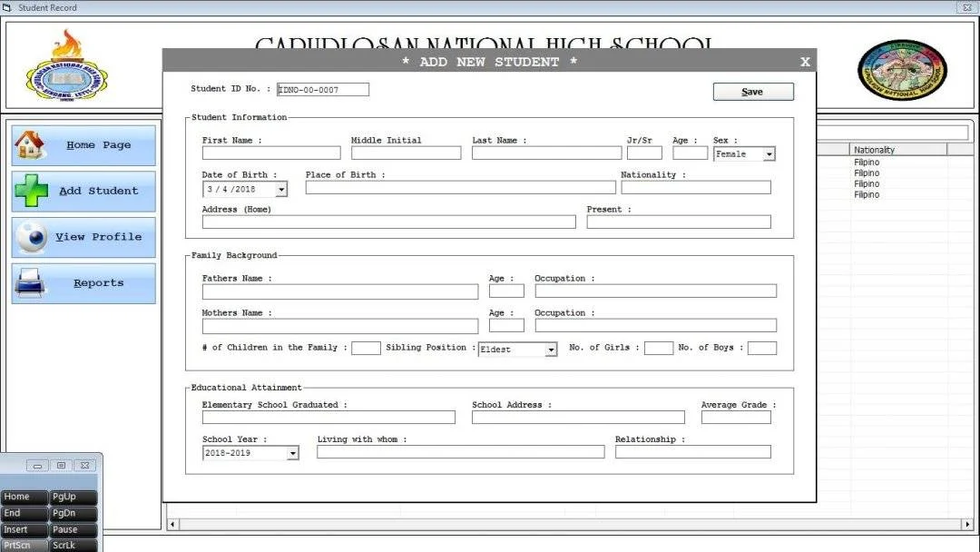Click the mother's Occupation field

click(x=656, y=325)
